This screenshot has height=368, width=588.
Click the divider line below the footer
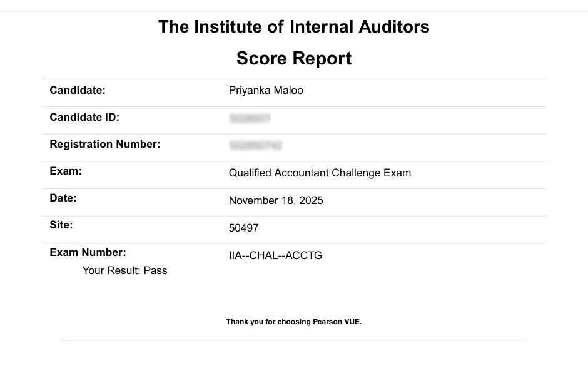tap(294, 340)
